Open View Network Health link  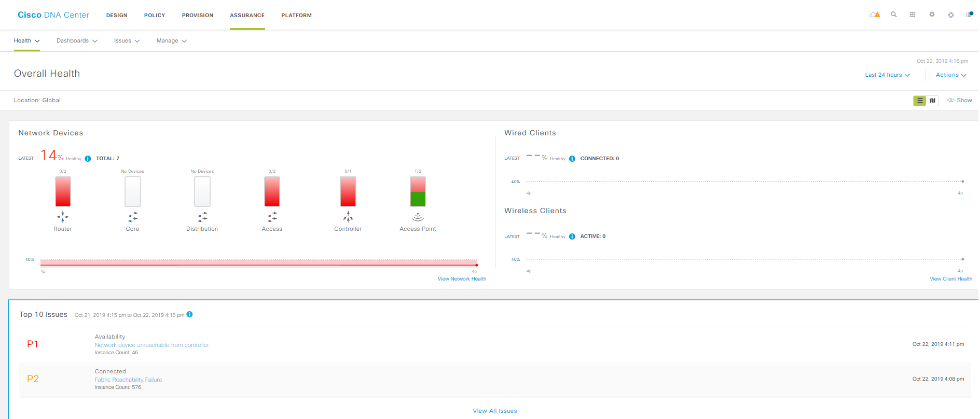pyautogui.click(x=462, y=279)
